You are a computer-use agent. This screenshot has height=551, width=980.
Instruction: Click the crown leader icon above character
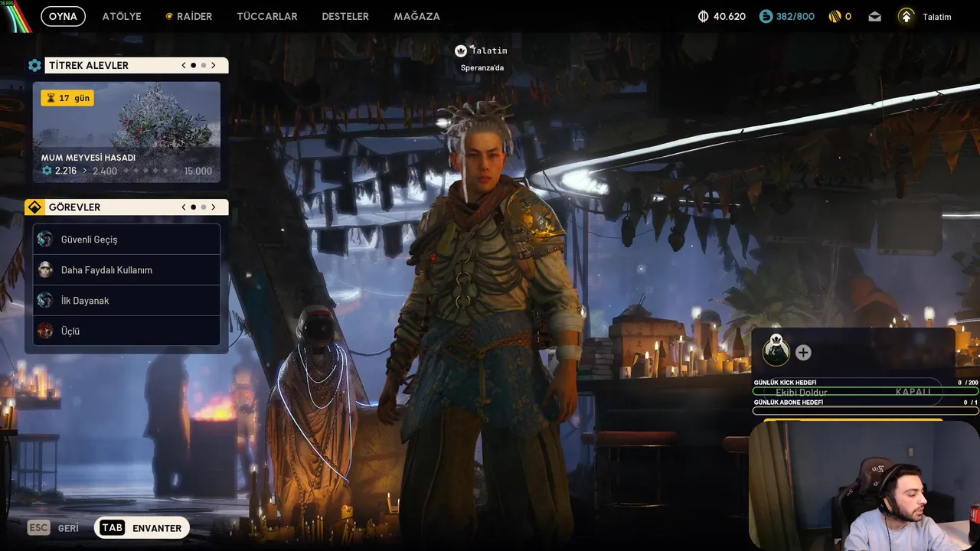[x=461, y=51]
